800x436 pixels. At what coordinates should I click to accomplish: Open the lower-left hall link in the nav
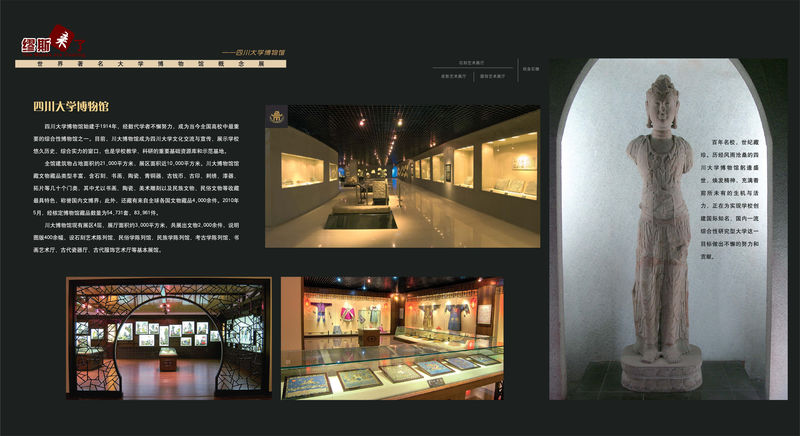(x=454, y=76)
